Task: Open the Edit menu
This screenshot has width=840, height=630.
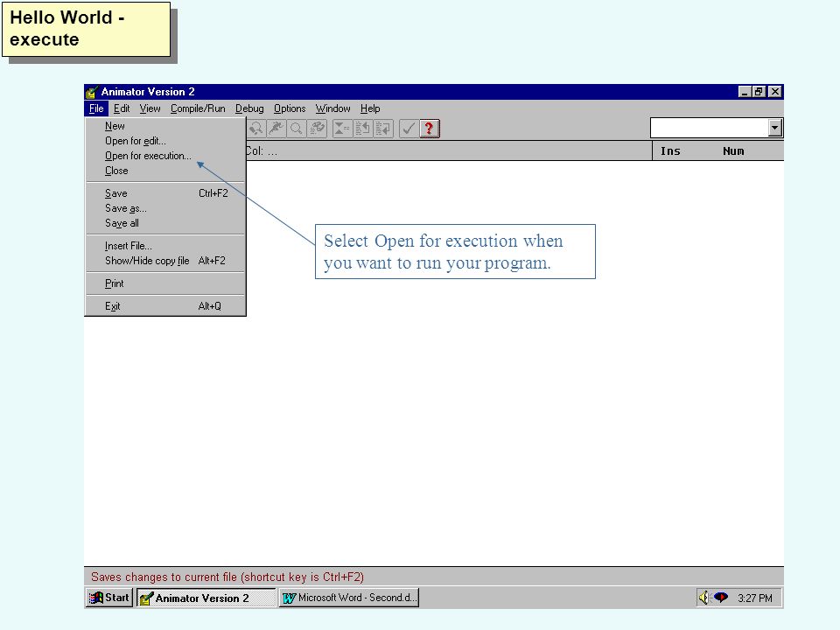Action: coord(122,108)
